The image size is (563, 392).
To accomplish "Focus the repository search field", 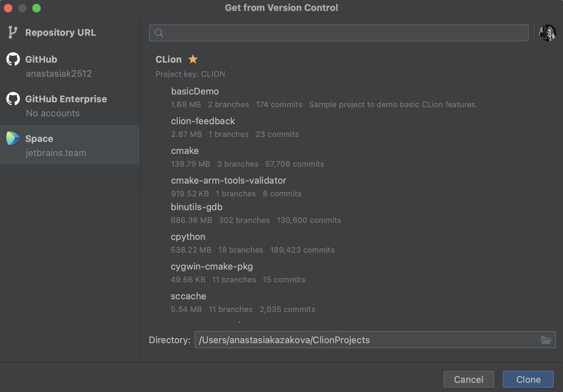I will click(339, 33).
